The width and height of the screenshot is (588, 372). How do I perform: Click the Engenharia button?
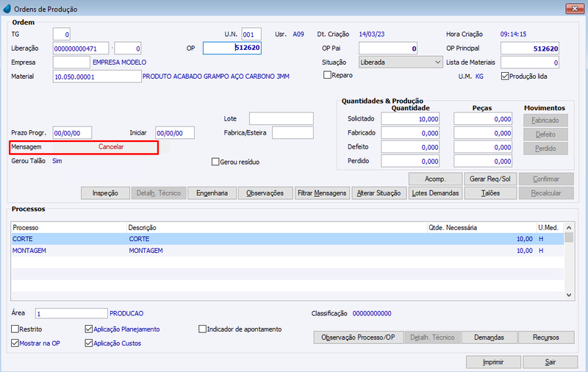point(212,193)
